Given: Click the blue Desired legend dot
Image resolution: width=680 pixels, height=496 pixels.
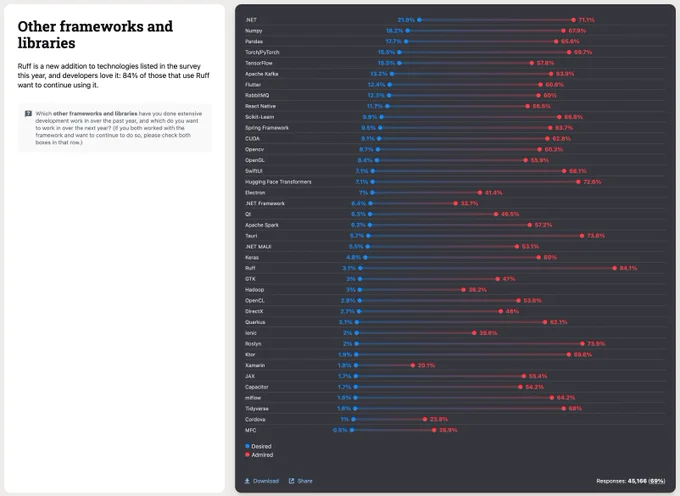Looking at the screenshot, I should click(247, 446).
